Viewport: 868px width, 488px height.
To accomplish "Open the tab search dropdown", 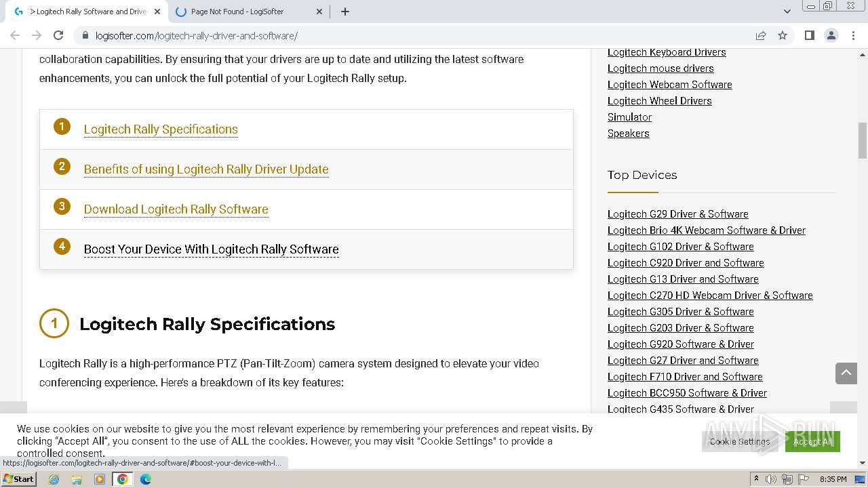I will coord(787,12).
